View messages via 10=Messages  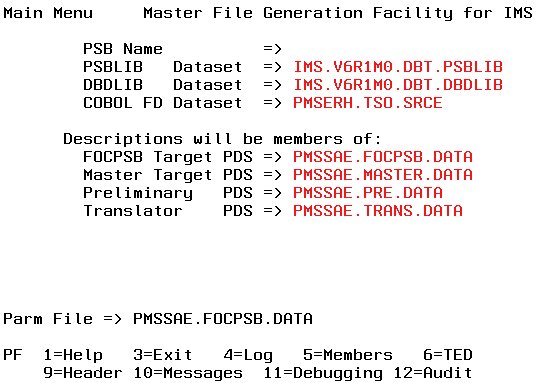[x=188, y=373]
